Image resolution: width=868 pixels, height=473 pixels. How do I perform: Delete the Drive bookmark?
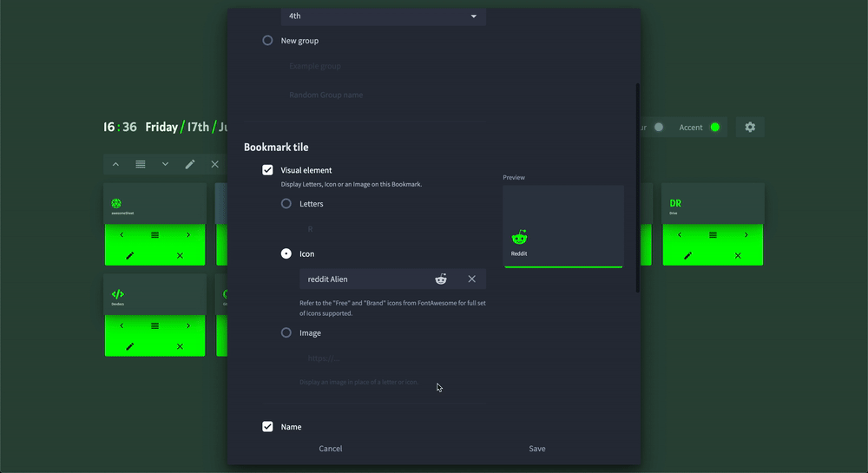click(738, 255)
